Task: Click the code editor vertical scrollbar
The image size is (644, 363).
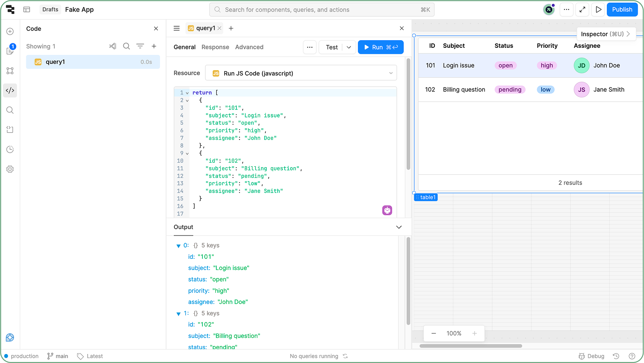Action: click(x=408, y=114)
